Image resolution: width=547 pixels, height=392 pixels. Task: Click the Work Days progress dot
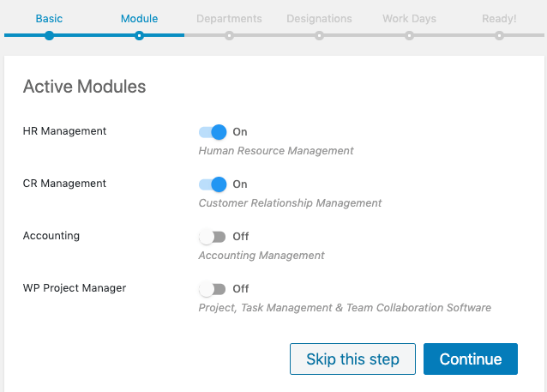click(409, 36)
